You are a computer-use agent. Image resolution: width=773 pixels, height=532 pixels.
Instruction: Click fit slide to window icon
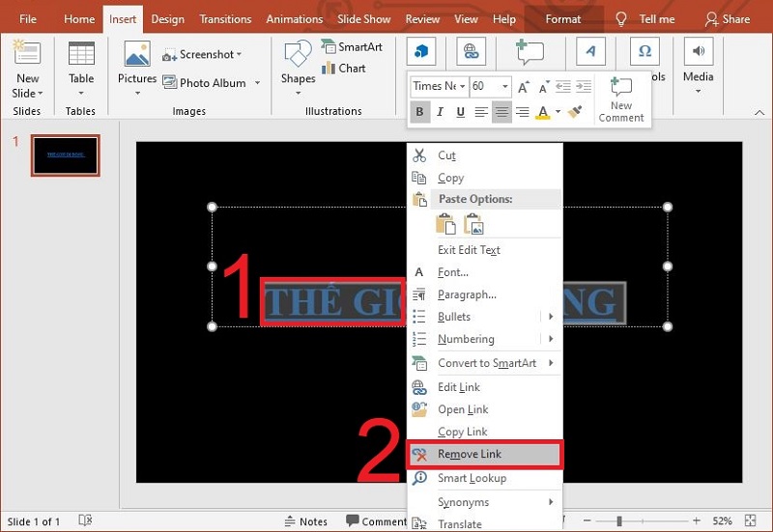point(750,520)
